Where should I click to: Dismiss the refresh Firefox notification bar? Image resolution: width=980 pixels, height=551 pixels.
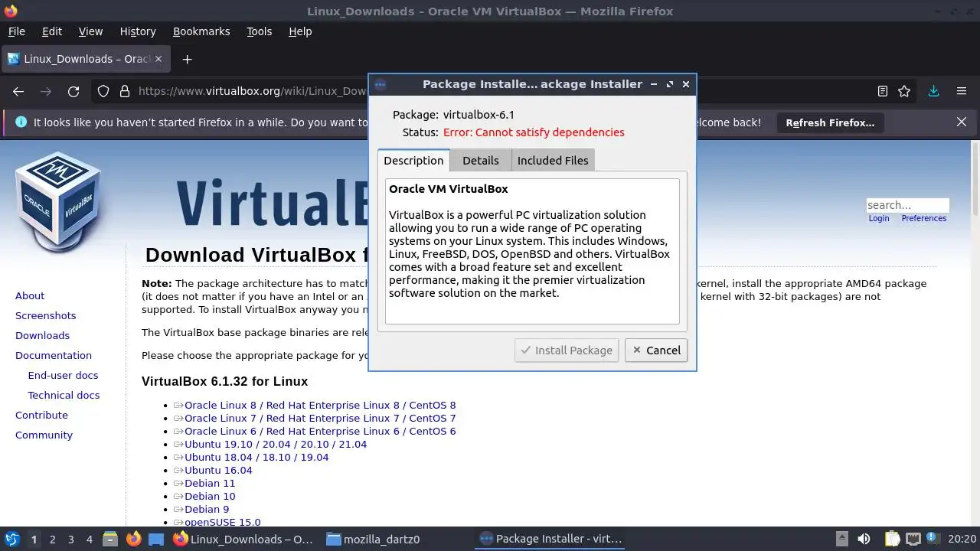tap(962, 122)
